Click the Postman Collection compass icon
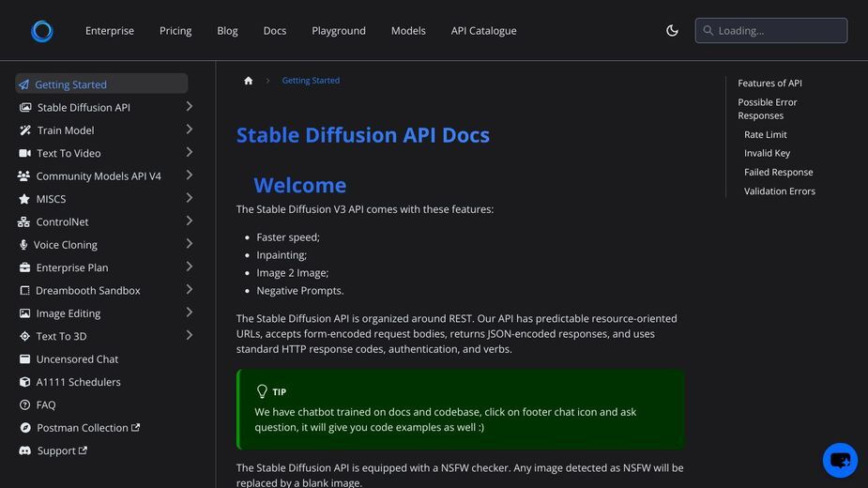The width and height of the screenshot is (868, 488). click(x=25, y=428)
